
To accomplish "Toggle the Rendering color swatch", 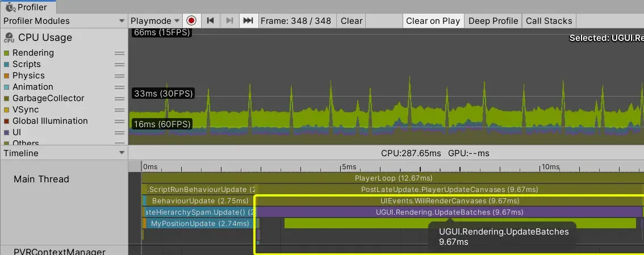I will 6,53.
